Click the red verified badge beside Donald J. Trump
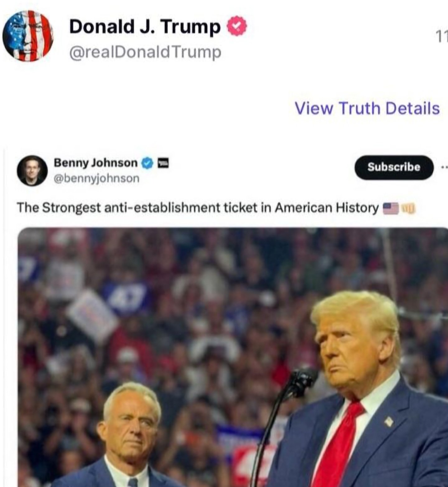Screen dimensions: 448x487 tap(237, 26)
